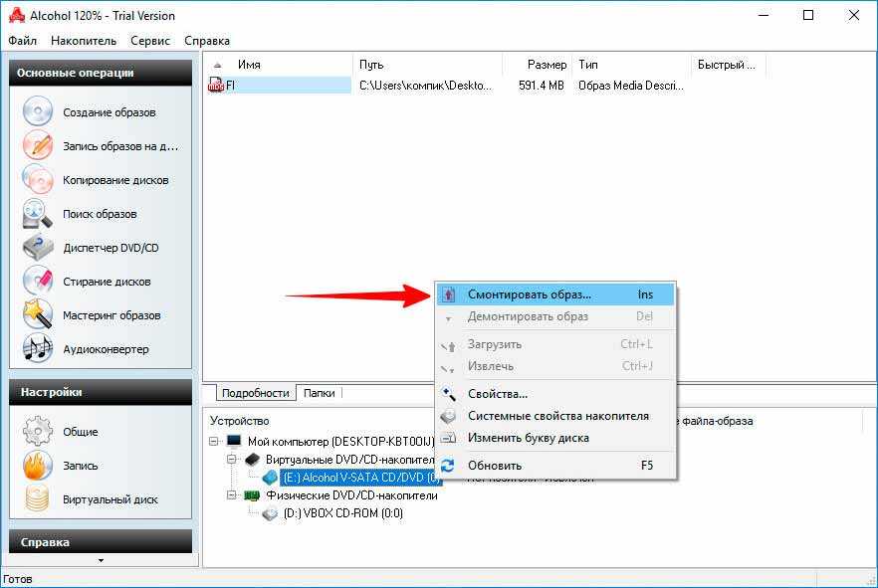Click the Стирание дисков eraser icon

(x=38, y=281)
